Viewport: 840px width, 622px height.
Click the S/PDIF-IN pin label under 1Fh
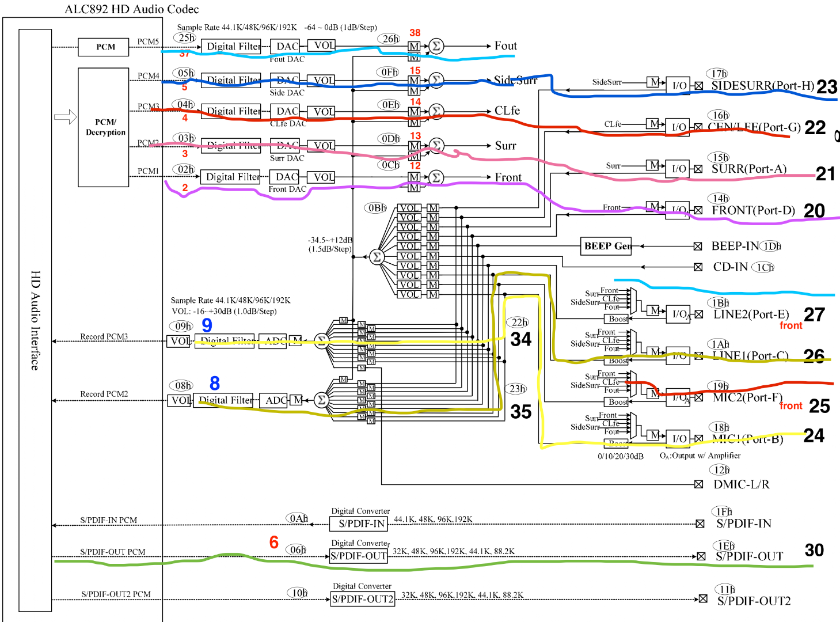[x=744, y=524]
